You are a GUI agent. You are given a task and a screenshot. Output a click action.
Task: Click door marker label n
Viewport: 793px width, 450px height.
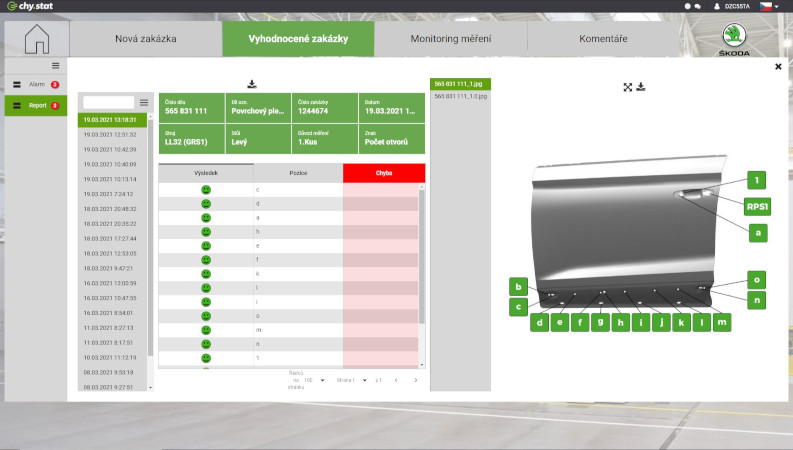pos(757,300)
